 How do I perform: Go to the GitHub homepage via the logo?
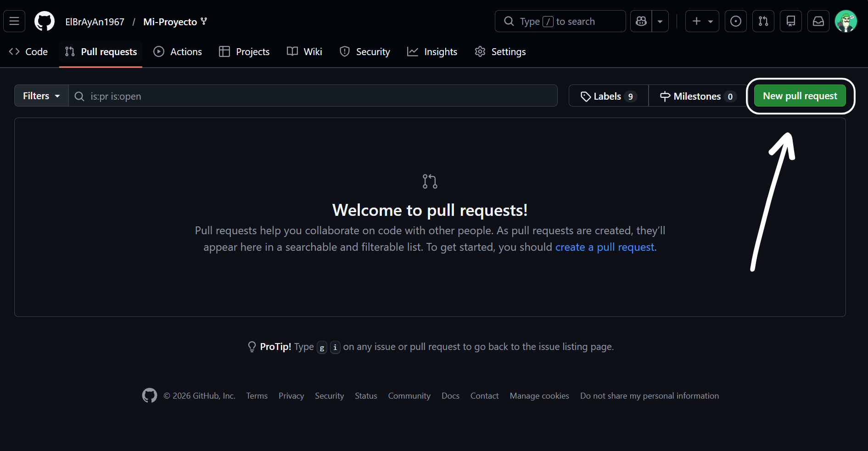45,22
